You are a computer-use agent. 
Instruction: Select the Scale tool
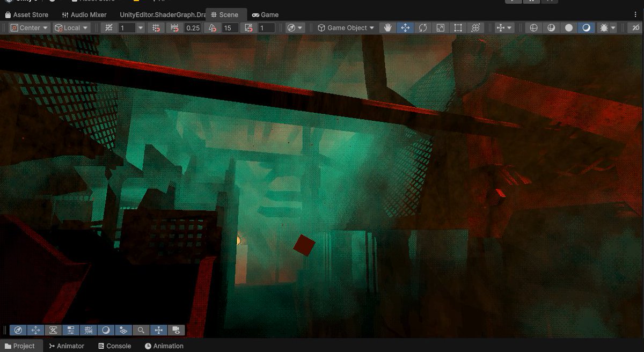(x=440, y=27)
